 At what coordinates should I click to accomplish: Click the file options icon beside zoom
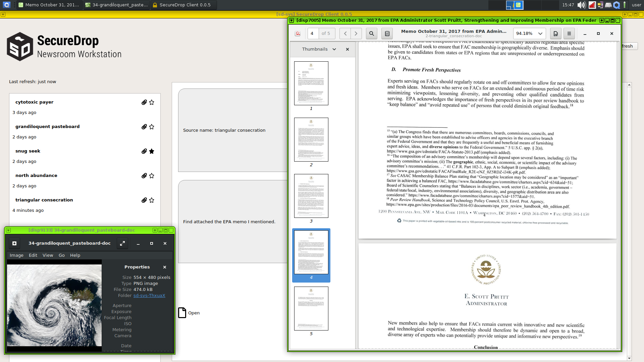point(556,34)
